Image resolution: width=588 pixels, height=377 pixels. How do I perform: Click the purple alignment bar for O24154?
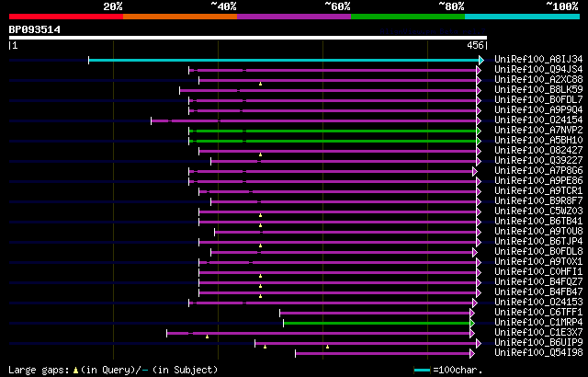(x=314, y=120)
